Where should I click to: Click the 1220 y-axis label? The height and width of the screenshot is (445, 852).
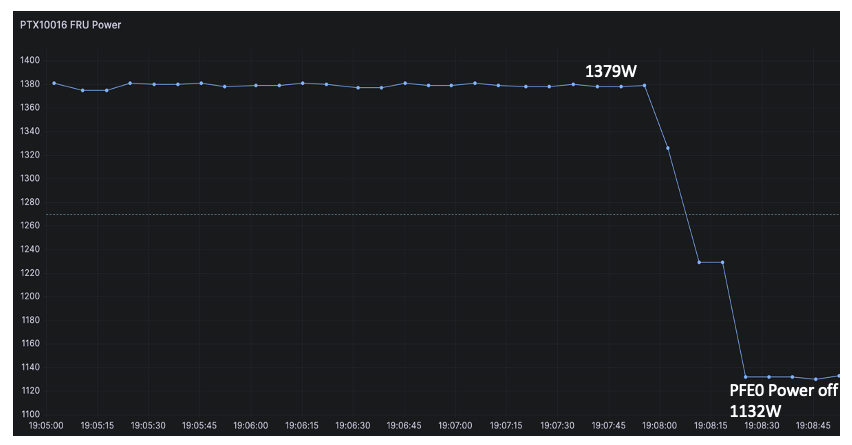pyautogui.click(x=30, y=273)
